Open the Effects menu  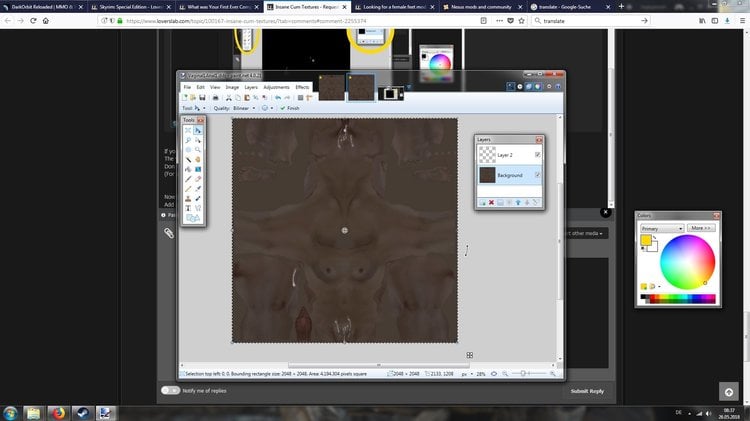pos(302,87)
